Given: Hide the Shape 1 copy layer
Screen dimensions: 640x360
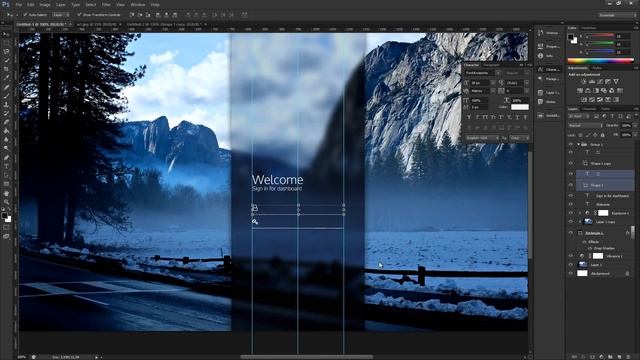Looking at the screenshot, I should pyautogui.click(x=571, y=163).
